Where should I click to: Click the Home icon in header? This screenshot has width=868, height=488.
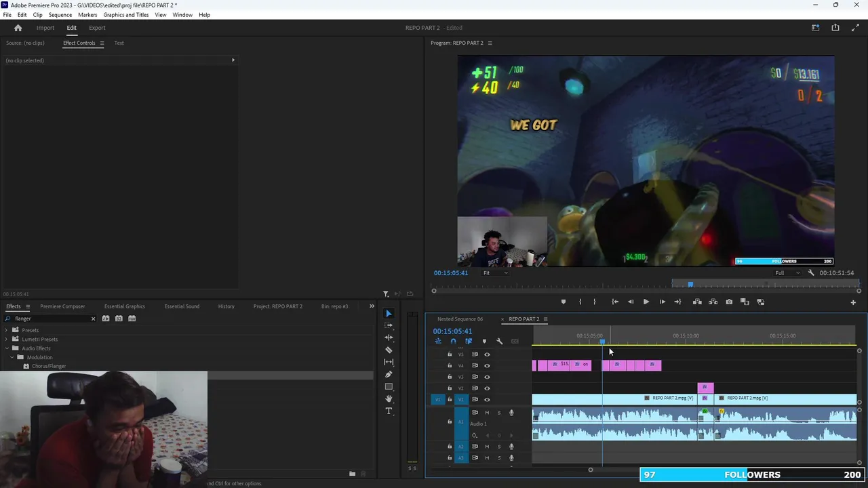18,28
